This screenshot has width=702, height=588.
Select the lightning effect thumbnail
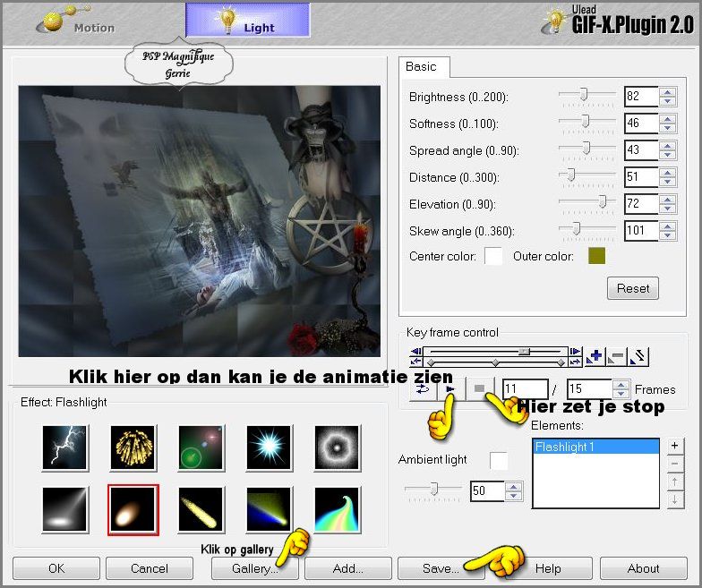[x=64, y=447]
